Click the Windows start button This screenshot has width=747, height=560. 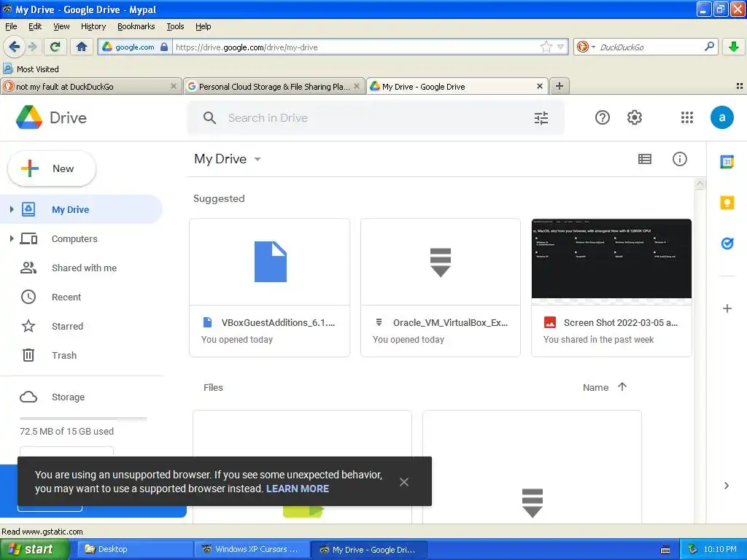[34, 549]
